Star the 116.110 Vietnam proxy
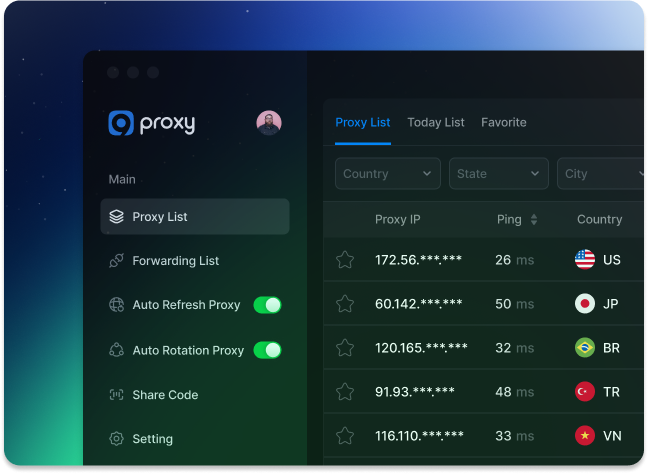Viewport: 648px width, 474px height. 345,436
